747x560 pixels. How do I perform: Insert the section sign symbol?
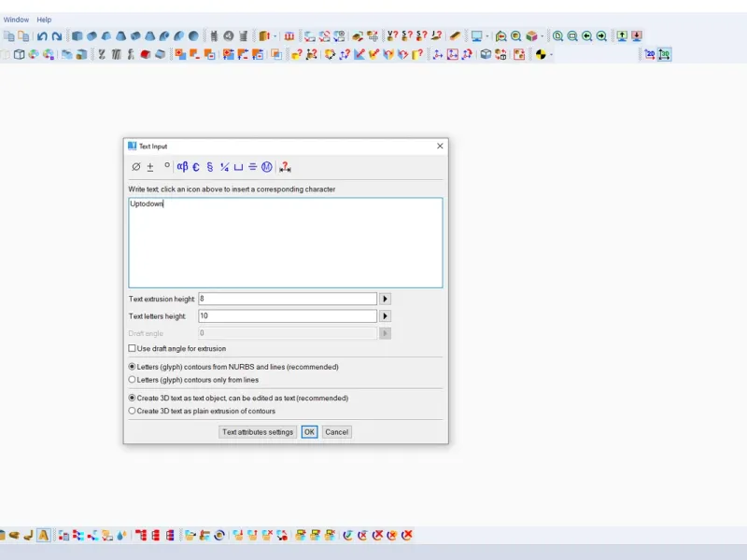209,167
